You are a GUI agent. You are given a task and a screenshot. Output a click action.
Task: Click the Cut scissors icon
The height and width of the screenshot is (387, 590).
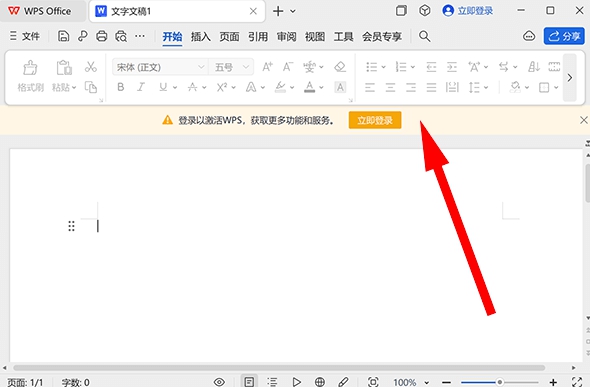(91, 67)
